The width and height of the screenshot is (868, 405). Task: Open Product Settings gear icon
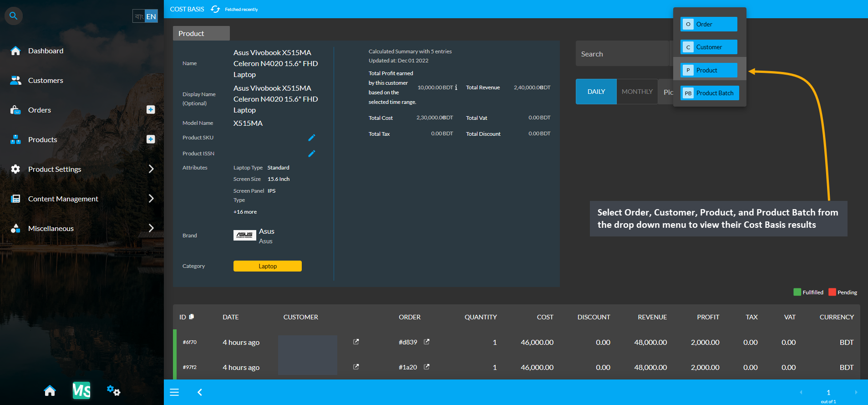(15, 169)
